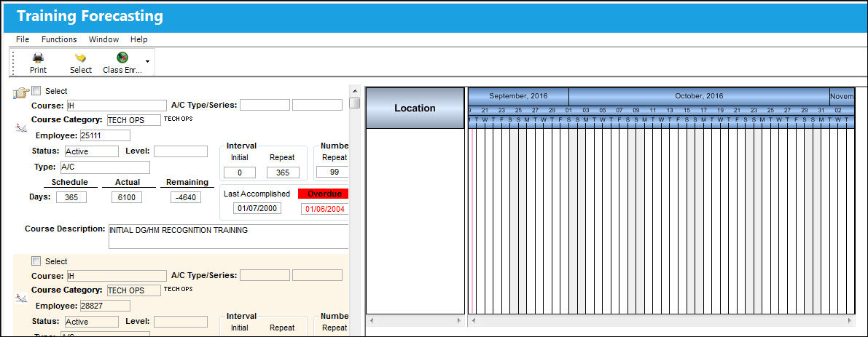Click left arrow of timeline horizontal scrollbar
The width and height of the screenshot is (868, 337).
473,320
